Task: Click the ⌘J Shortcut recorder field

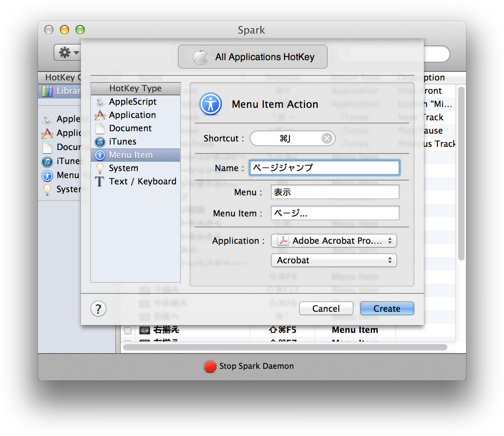Action: point(292,138)
